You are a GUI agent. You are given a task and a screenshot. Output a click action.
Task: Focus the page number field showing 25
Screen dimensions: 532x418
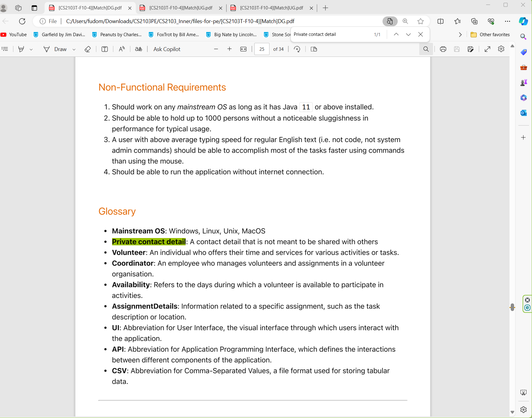point(262,49)
